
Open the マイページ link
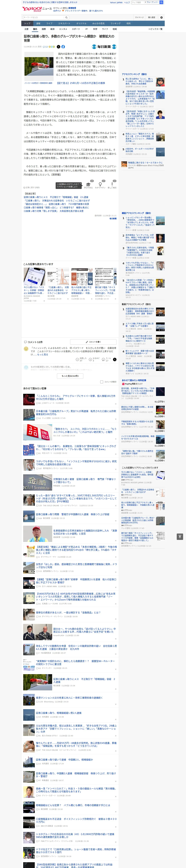(x=139, y=18)
